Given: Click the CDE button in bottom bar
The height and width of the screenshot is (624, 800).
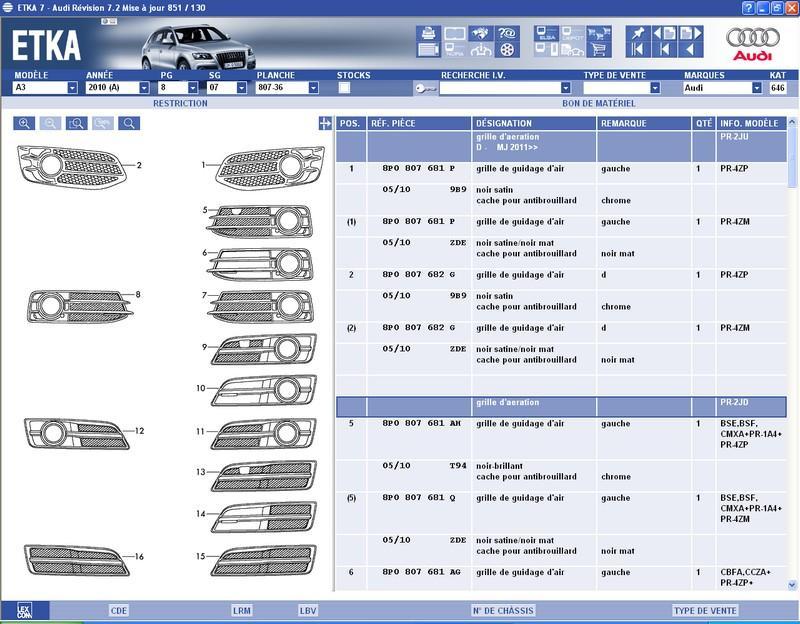Looking at the screenshot, I should coord(118,610).
